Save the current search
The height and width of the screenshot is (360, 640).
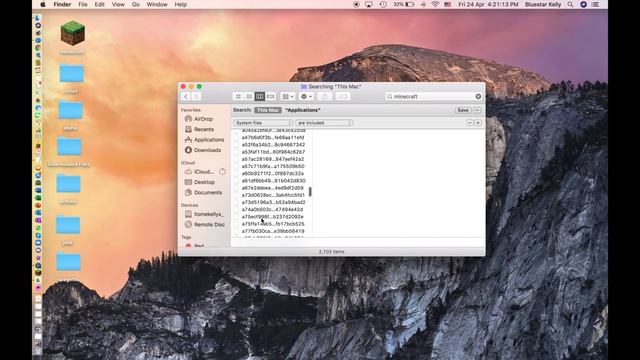[x=463, y=110]
